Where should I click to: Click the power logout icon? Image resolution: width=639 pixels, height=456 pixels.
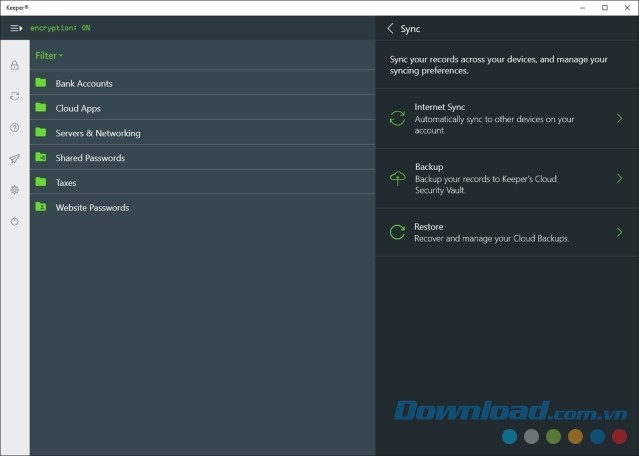click(14, 221)
